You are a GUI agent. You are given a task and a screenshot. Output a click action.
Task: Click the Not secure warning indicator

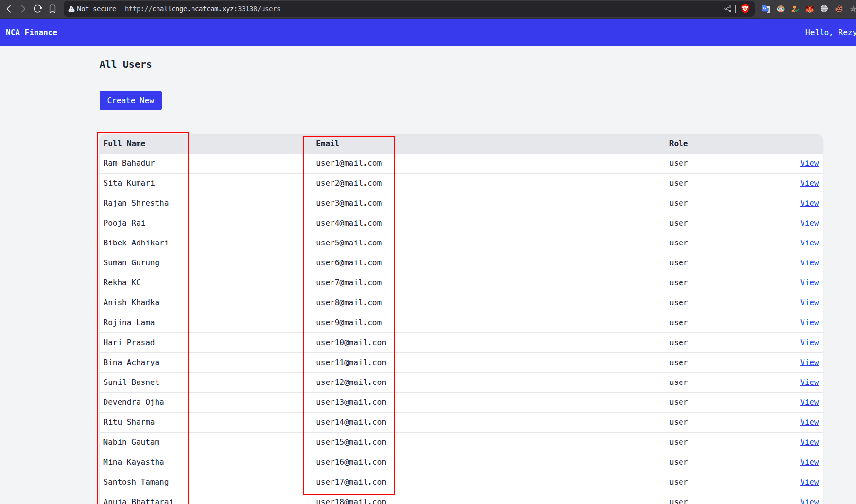92,9
